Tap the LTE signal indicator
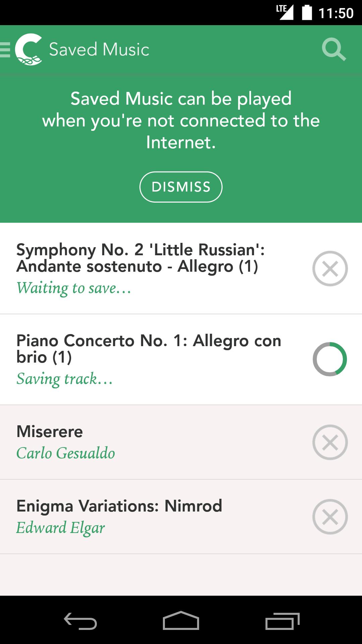The image size is (362, 644). (x=284, y=13)
